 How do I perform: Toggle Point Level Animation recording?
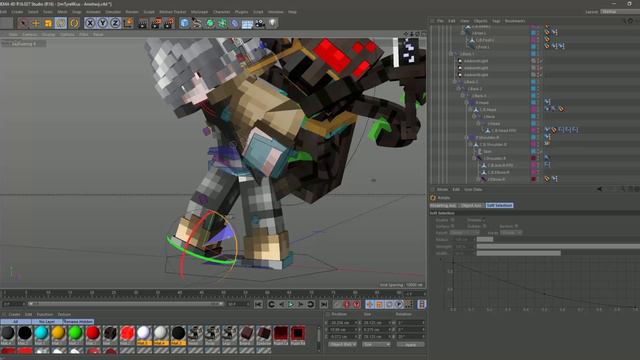(x=409, y=304)
